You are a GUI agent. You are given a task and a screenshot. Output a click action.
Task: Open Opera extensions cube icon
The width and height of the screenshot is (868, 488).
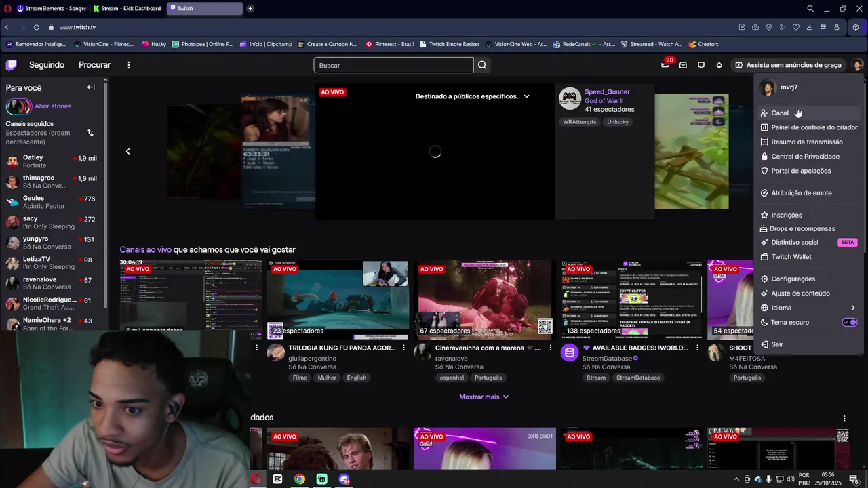[856, 27]
